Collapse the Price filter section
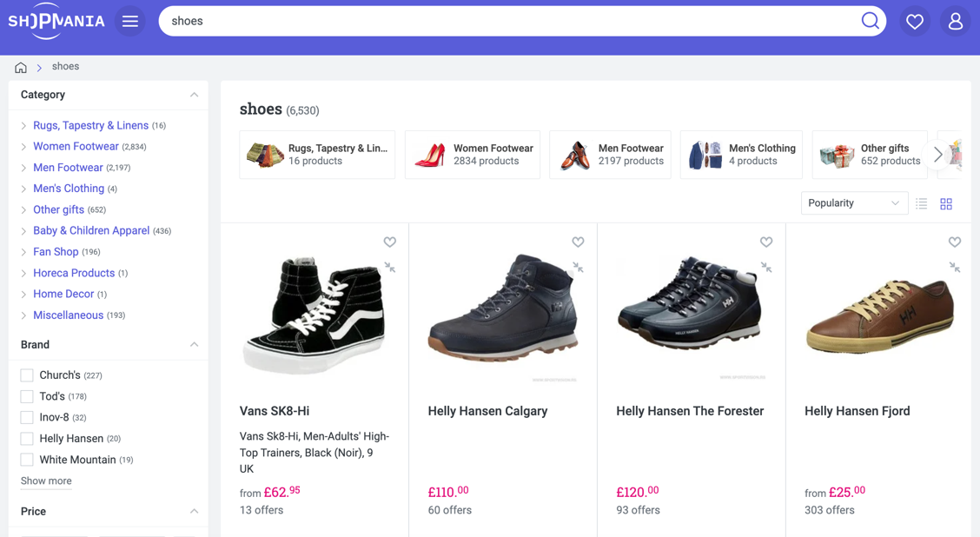This screenshot has height=537, width=980. pos(194,511)
